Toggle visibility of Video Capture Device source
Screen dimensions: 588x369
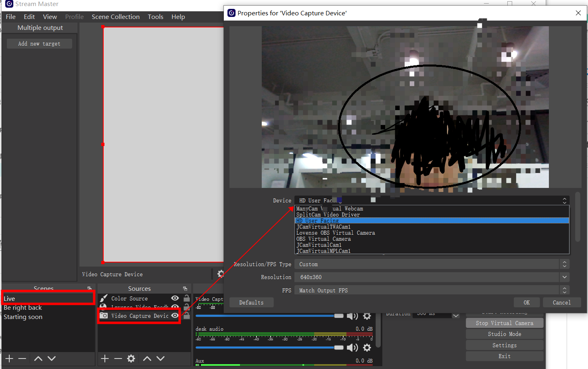pyautogui.click(x=175, y=316)
